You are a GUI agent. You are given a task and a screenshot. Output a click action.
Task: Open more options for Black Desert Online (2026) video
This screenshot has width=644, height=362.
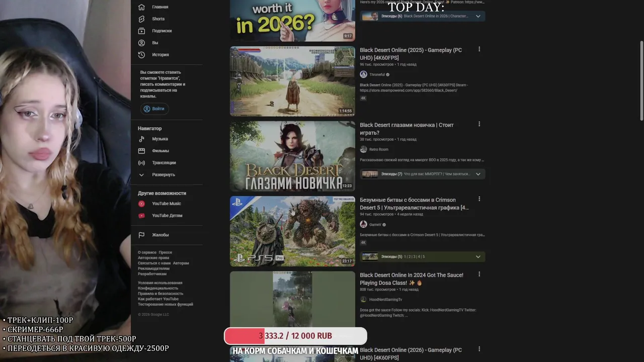click(x=479, y=349)
